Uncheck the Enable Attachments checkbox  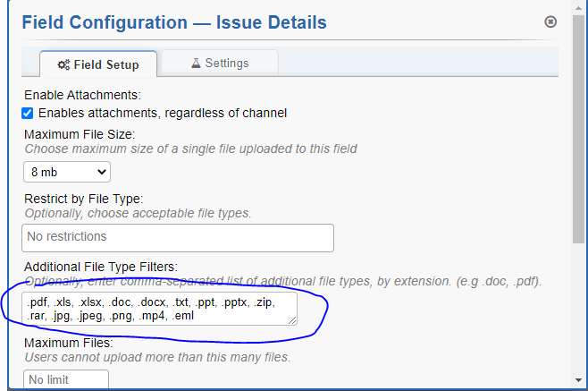tap(29, 113)
